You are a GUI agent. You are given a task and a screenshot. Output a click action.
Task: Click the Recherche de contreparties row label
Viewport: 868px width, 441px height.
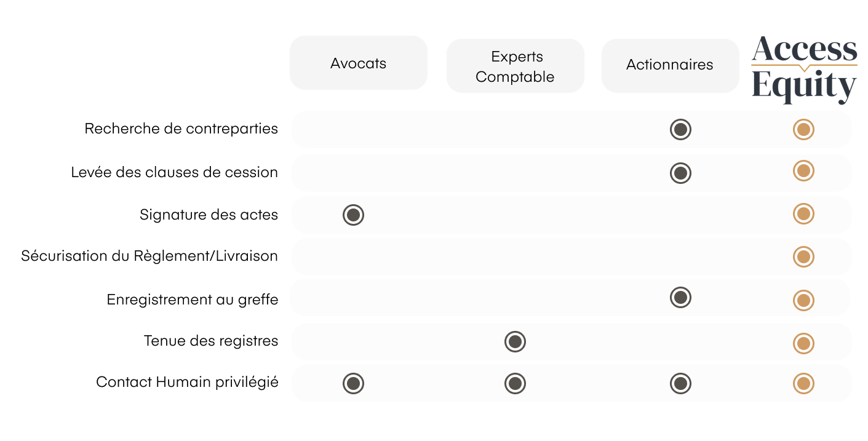tap(181, 129)
